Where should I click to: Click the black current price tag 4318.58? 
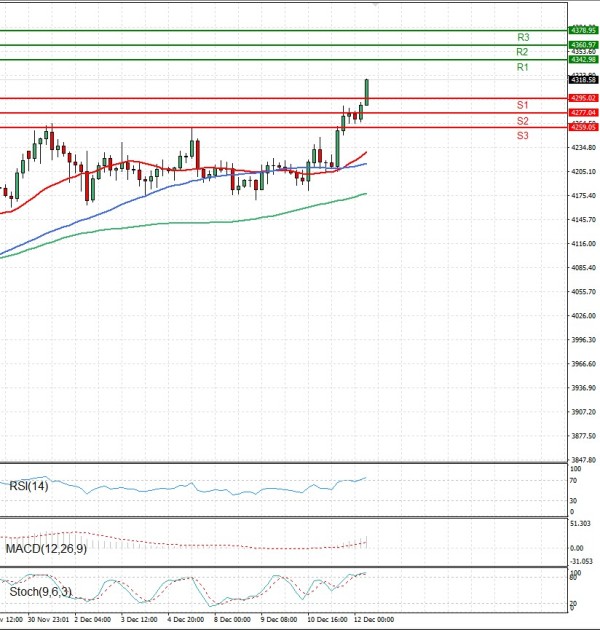tap(582, 79)
